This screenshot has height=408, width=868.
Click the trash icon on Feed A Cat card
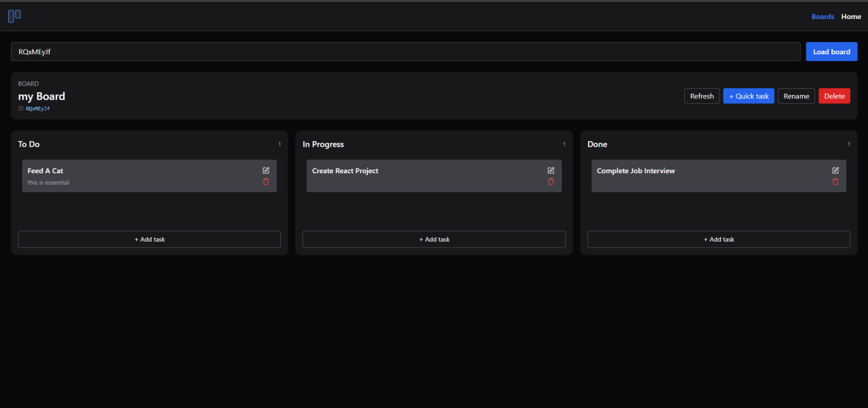pos(266,181)
